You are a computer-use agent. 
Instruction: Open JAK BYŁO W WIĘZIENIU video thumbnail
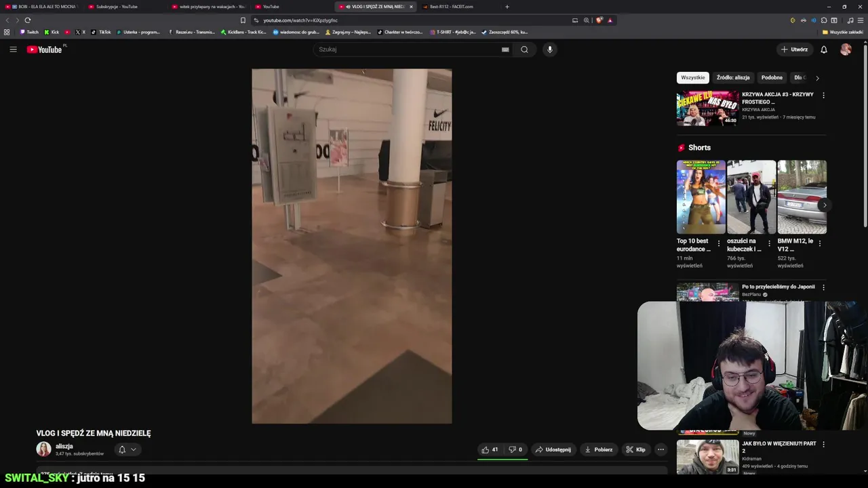point(708,457)
